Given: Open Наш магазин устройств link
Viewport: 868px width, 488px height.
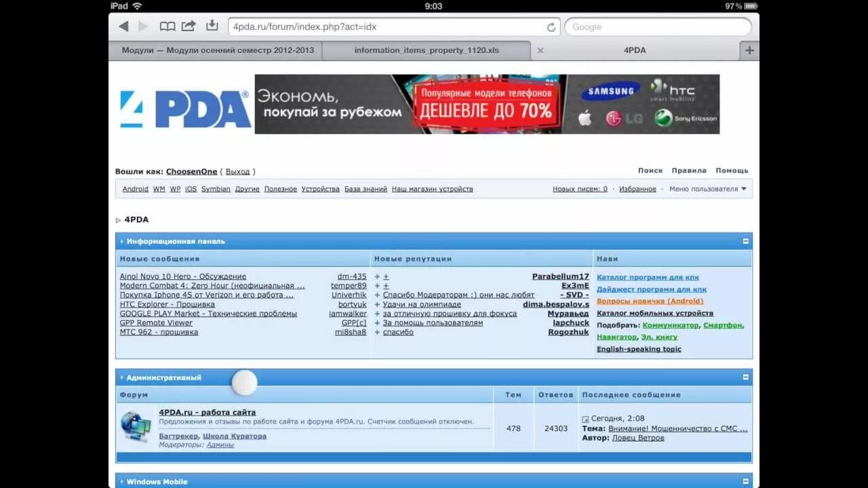Looking at the screenshot, I should coord(433,189).
